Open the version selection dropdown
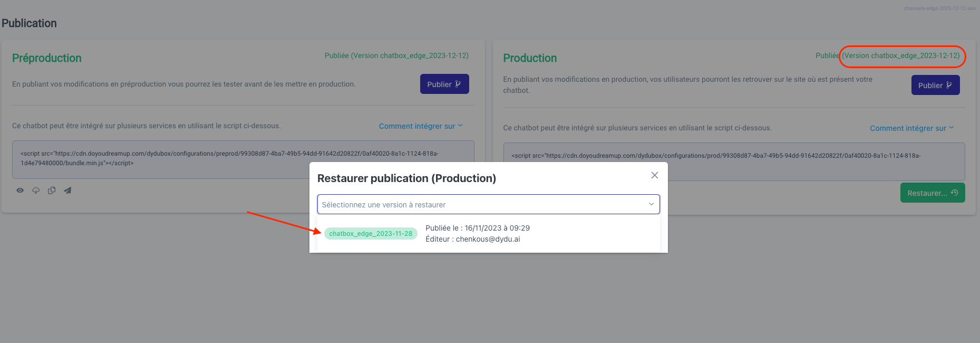This screenshot has height=343, width=980. pyautogui.click(x=489, y=204)
